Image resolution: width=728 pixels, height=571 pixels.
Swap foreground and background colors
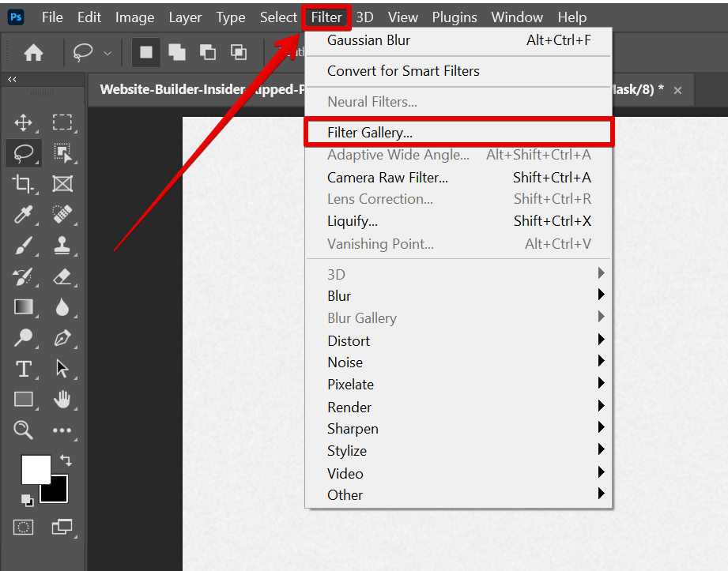coord(66,460)
